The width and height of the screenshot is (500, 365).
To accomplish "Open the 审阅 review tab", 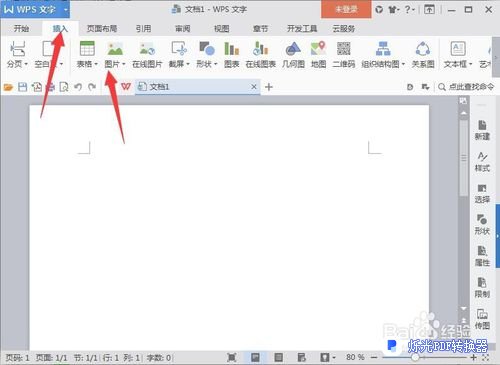I will 183,29.
